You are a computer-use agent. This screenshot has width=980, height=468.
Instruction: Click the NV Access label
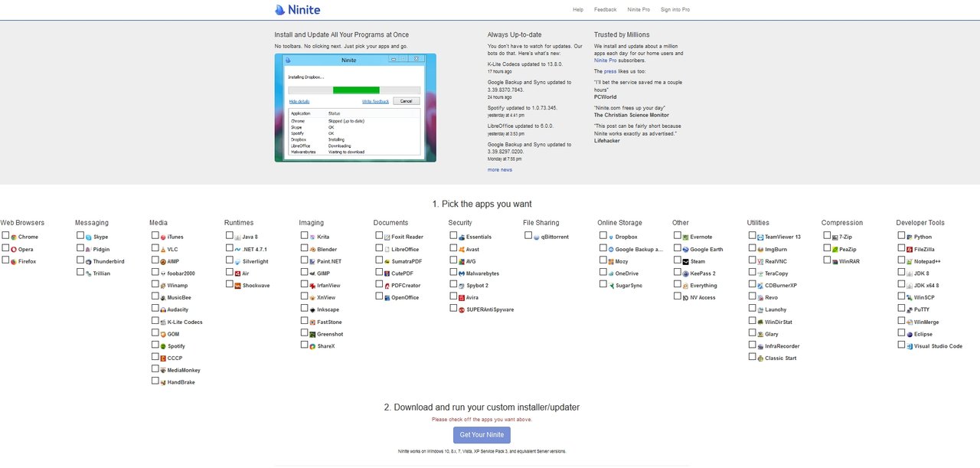tap(703, 298)
